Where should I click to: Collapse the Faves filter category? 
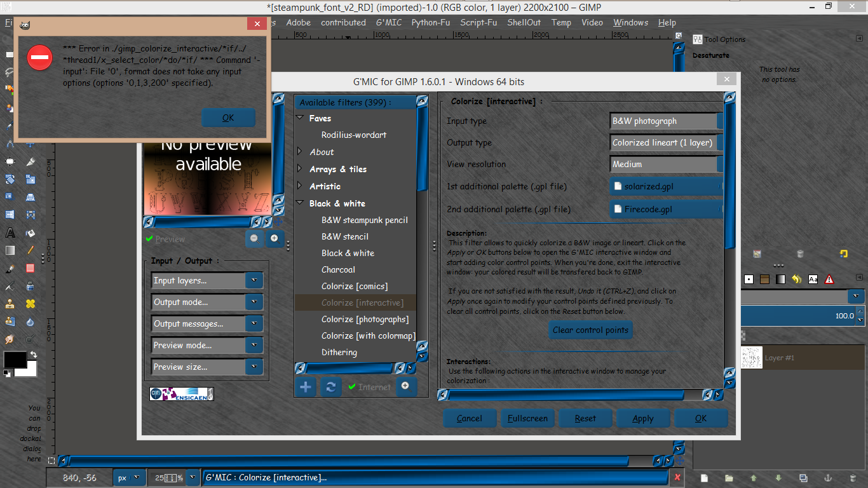pos(301,118)
